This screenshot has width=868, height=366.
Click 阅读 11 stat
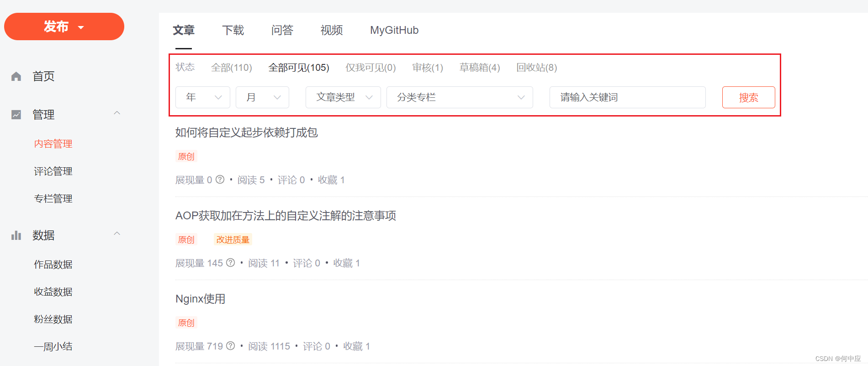[x=264, y=263]
